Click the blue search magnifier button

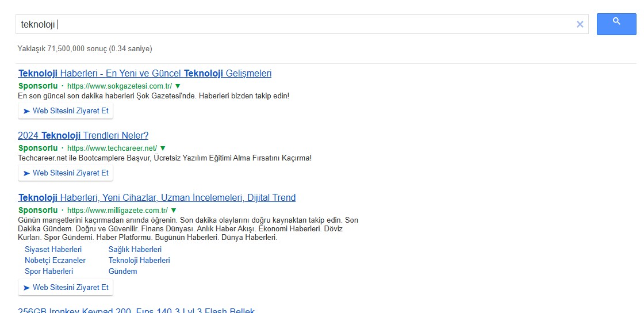616,24
